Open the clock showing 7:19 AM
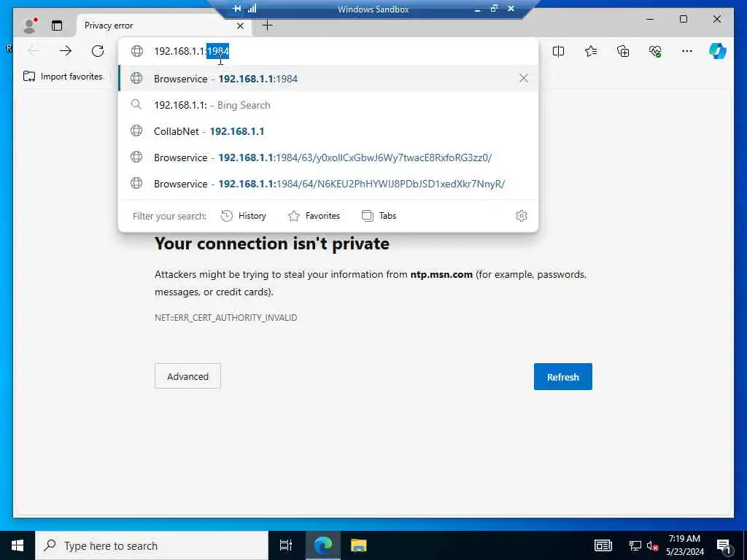Image resolution: width=747 pixels, height=560 pixels. point(684,545)
